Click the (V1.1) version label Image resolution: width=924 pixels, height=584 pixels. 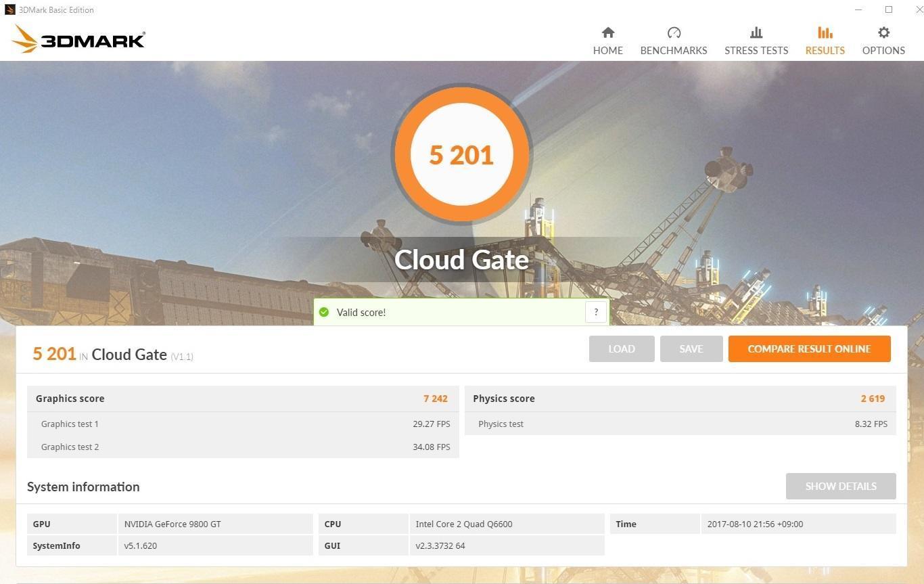tap(182, 357)
